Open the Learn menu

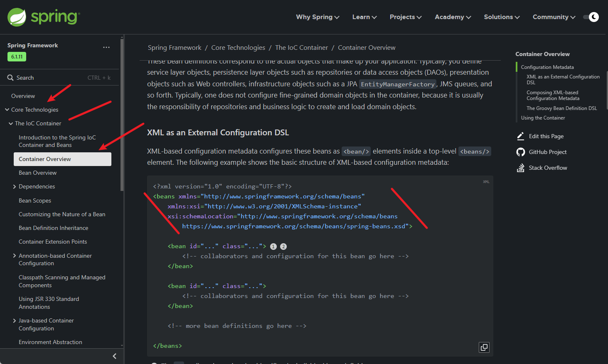pyautogui.click(x=364, y=17)
